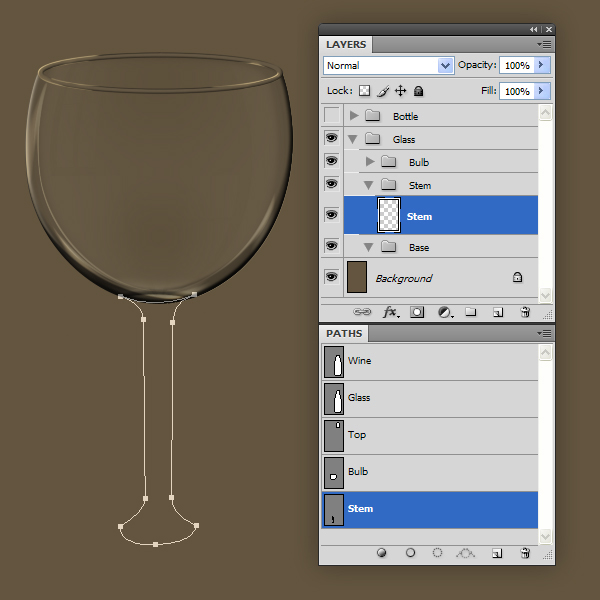This screenshot has width=600, height=600.
Task: Click the Background layer lock icon
Action: pyautogui.click(x=517, y=277)
